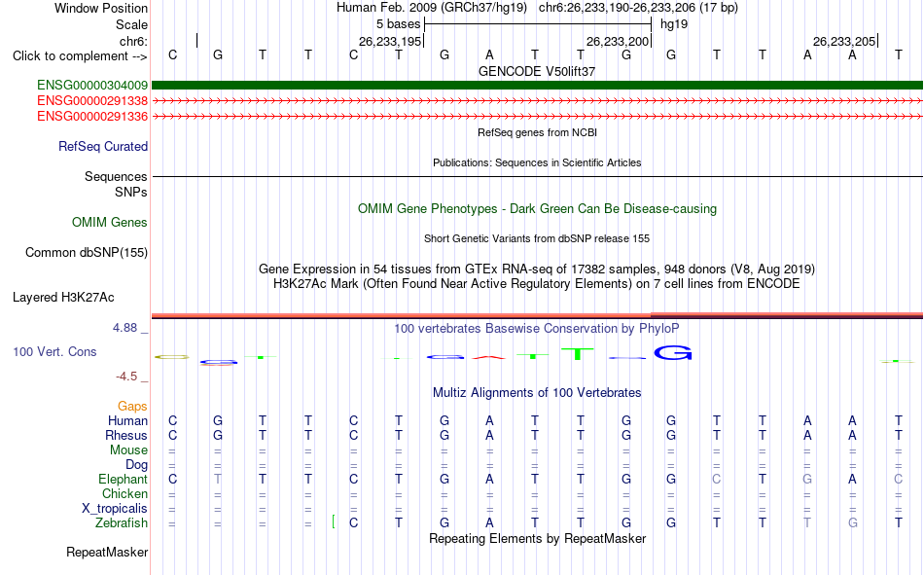Click the Scale label
The image size is (924, 575).
pos(131,24)
